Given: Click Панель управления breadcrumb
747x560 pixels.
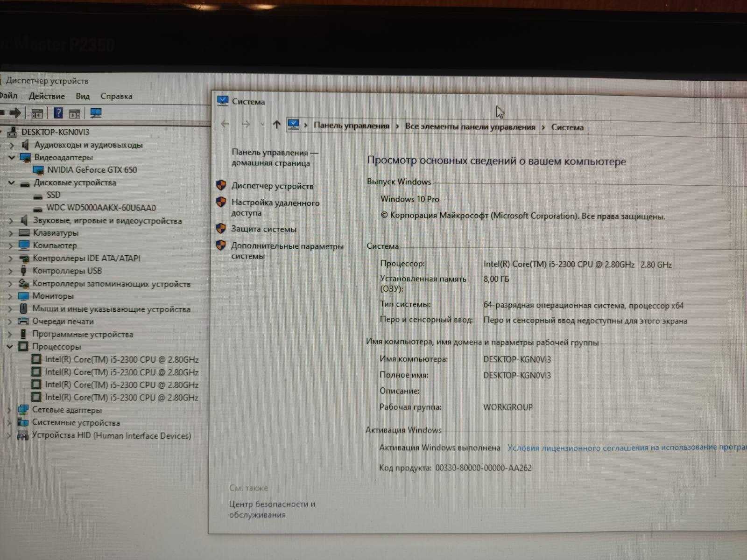Looking at the screenshot, I should [351, 126].
